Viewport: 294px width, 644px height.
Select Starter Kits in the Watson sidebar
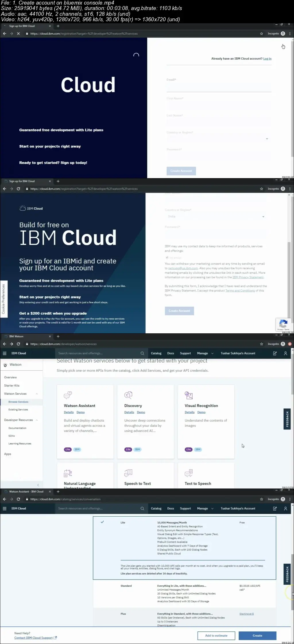coord(12,386)
